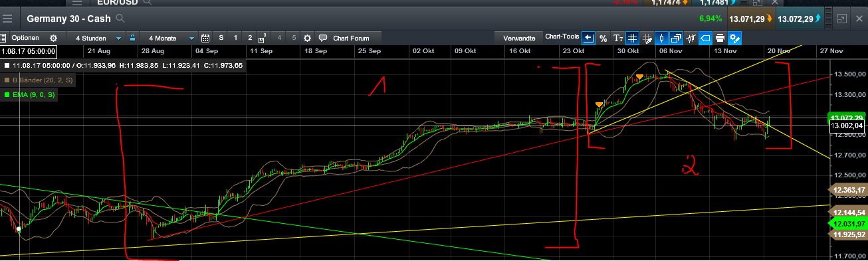Toggle candlestick chart type
The height and width of the screenshot is (261, 868).
coord(661,38)
